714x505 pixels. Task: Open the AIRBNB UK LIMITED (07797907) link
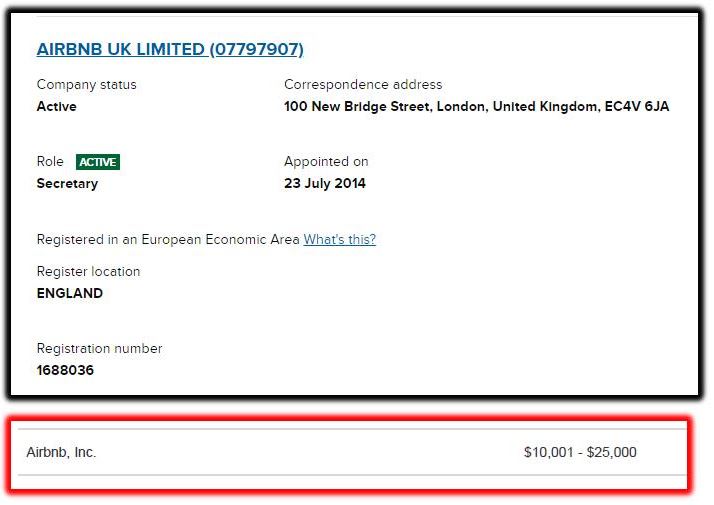click(170, 50)
